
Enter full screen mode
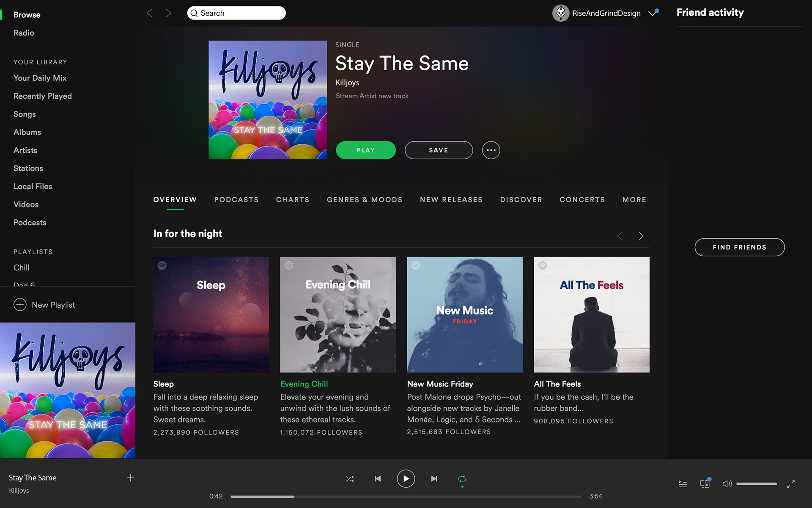[791, 484]
